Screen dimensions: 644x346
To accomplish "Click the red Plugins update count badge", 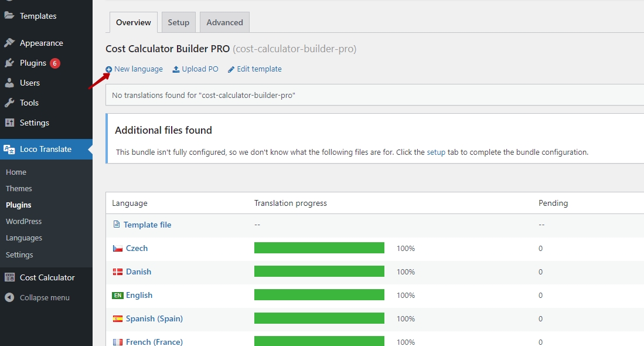I will (54, 63).
